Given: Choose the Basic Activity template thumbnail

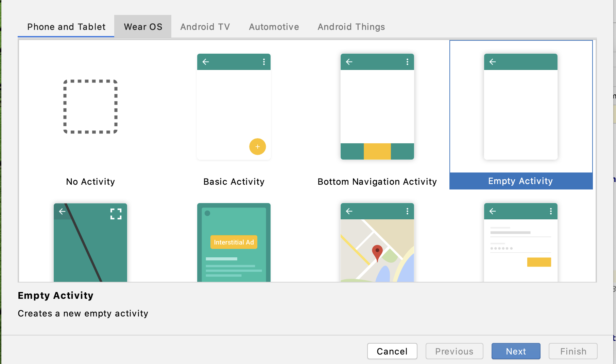Looking at the screenshot, I should coord(234,107).
